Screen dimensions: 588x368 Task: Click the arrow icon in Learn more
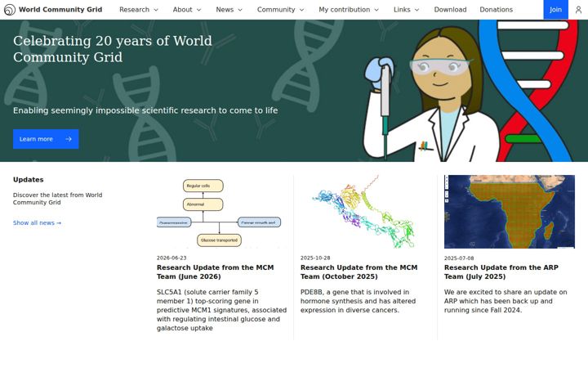[x=69, y=139]
